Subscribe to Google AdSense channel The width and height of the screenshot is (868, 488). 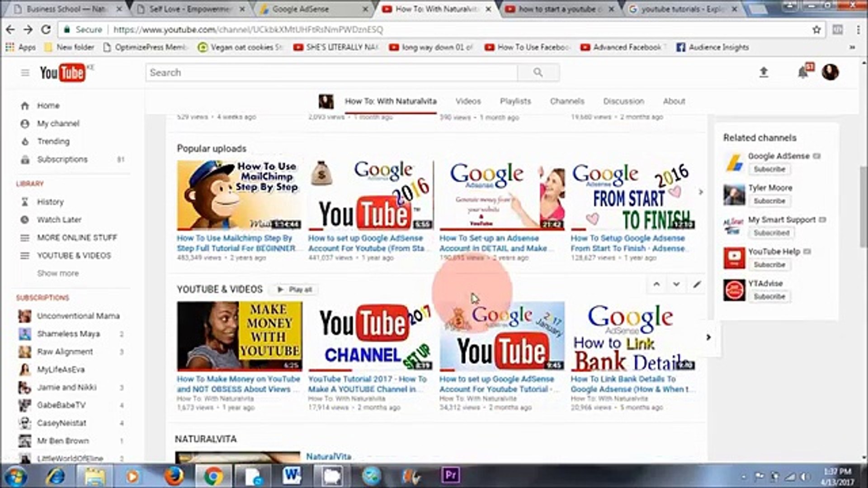click(769, 169)
